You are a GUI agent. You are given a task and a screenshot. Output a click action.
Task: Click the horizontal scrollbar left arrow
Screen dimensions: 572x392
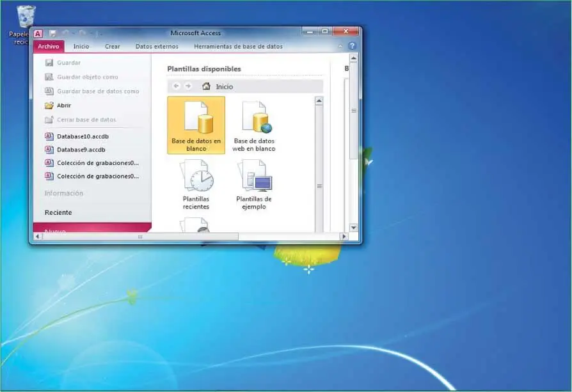click(x=38, y=237)
